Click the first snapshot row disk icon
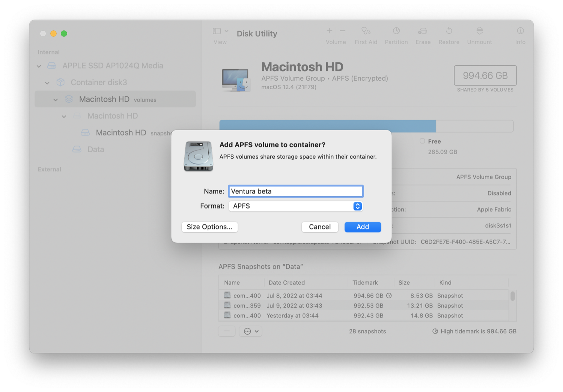563x392 pixels. point(227,295)
